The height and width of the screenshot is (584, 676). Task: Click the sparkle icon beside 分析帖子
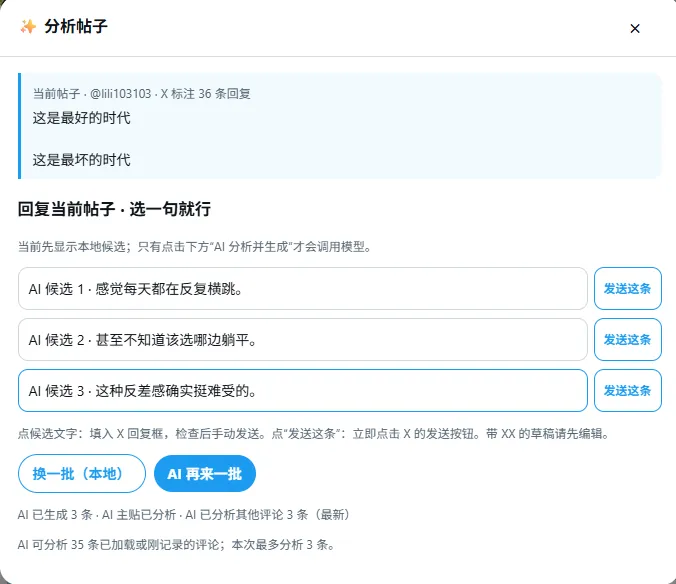[x=28, y=27]
